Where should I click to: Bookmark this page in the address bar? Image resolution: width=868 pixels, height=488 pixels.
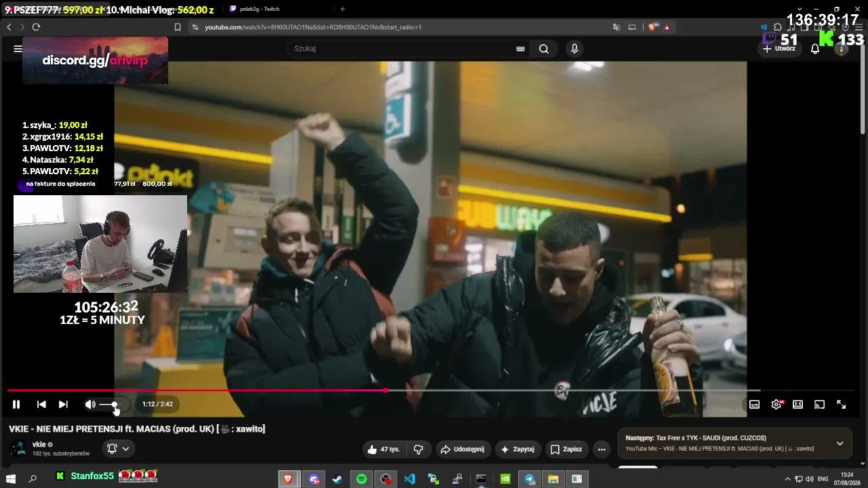[178, 27]
